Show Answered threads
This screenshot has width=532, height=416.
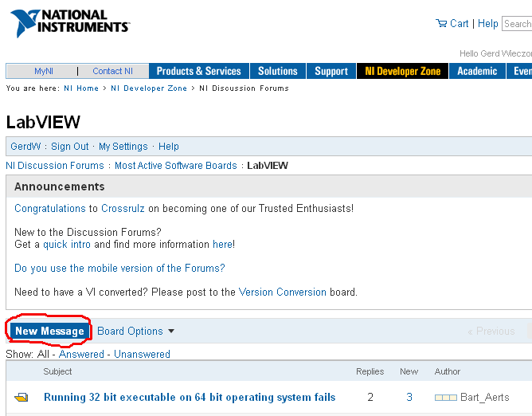[x=81, y=354]
